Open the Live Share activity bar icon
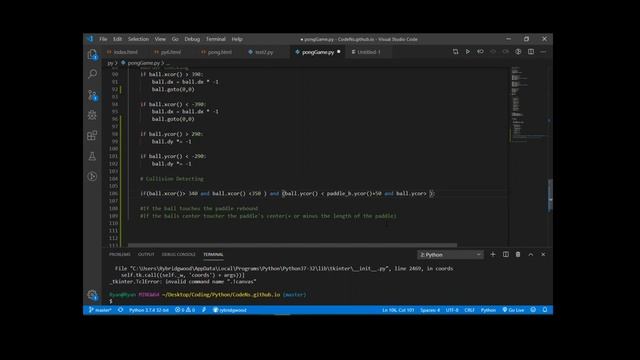The width and height of the screenshot is (640, 360). tap(92, 176)
